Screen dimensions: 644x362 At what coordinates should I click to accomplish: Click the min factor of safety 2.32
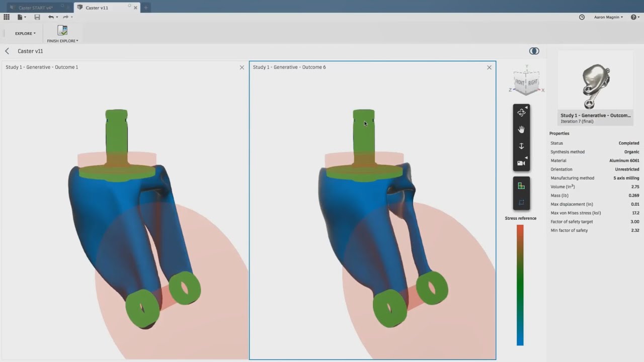pyautogui.click(x=635, y=230)
